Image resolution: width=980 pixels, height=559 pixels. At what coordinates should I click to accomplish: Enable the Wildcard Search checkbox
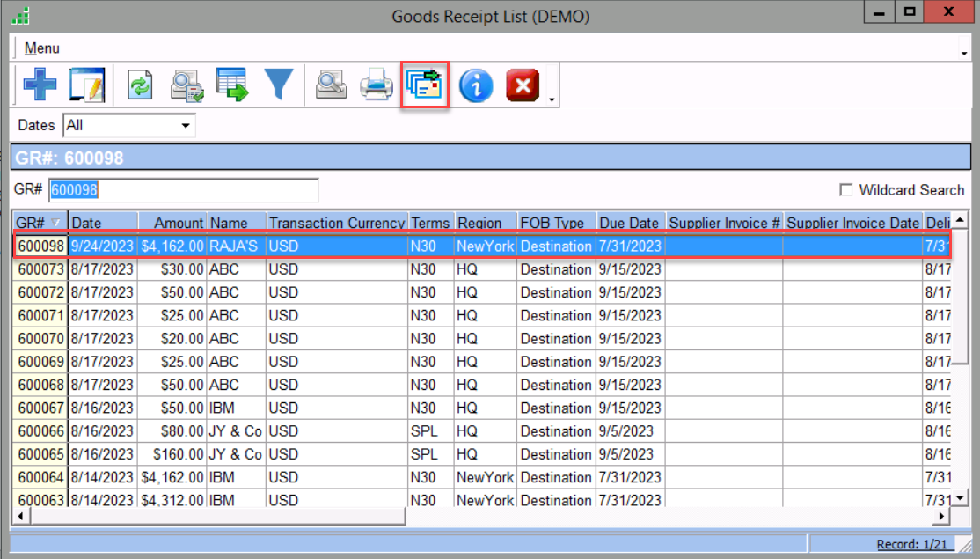[x=846, y=190]
